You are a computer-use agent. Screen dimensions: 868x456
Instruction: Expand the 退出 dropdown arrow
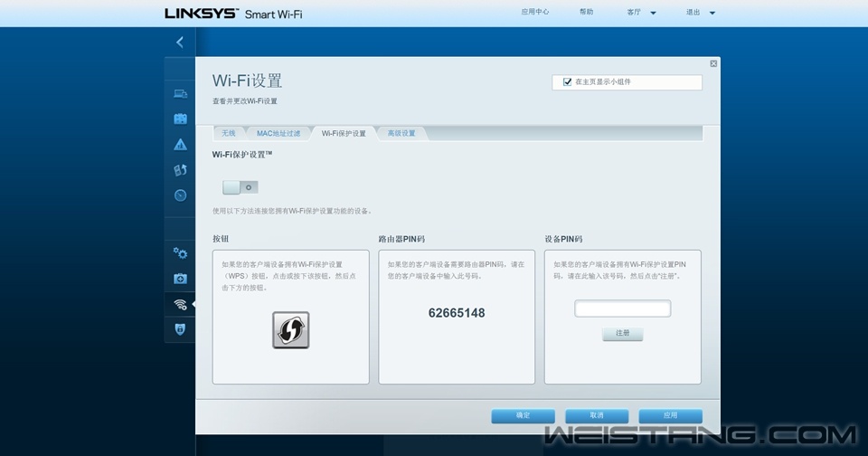coord(712,14)
